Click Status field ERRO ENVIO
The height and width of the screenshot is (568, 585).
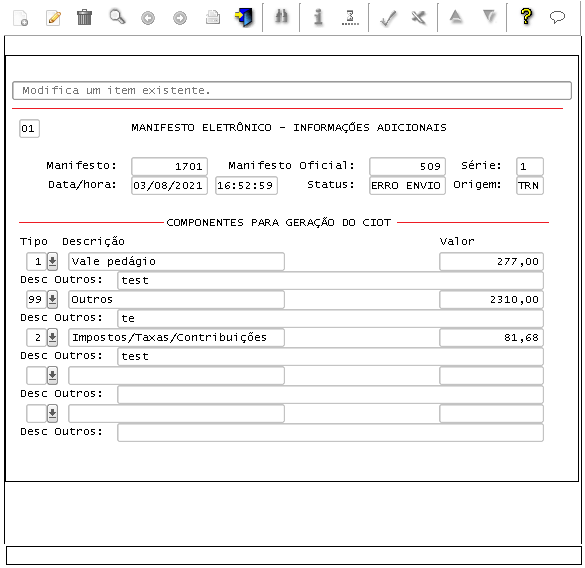pos(407,185)
